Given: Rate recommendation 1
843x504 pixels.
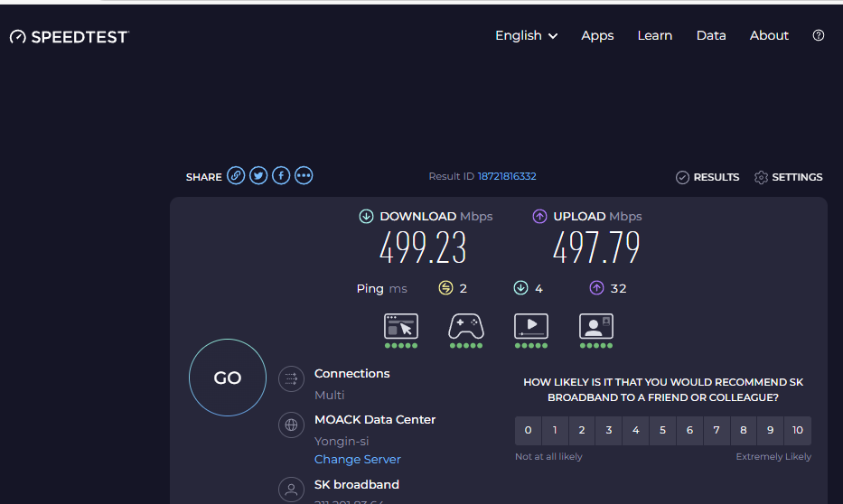Looking at the screenshot, I should click(x=555, y=431).
